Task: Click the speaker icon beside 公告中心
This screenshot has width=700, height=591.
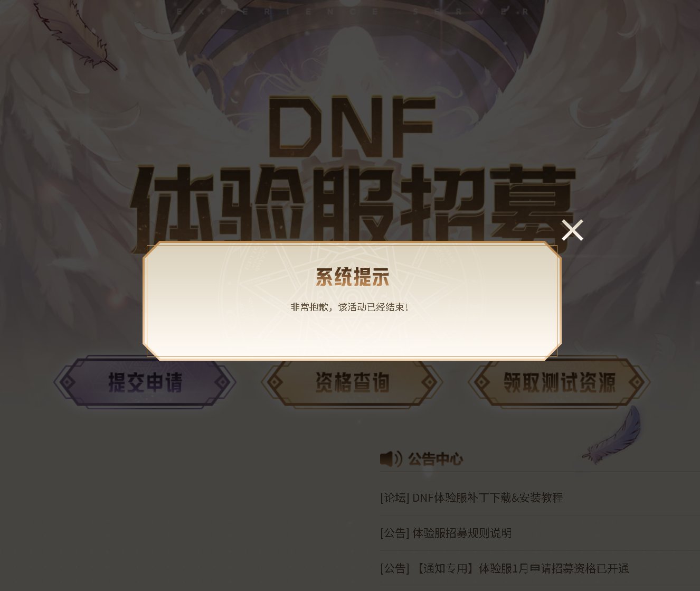Action: pos(391,459)
